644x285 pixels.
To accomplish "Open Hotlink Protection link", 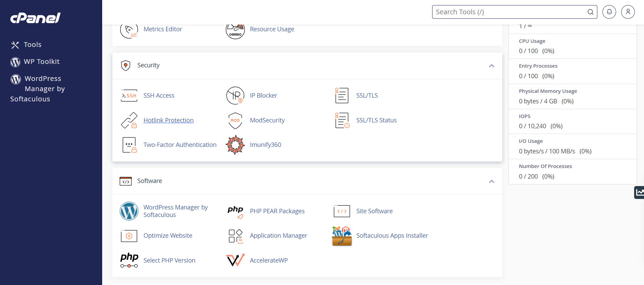I will coord(169,120).
